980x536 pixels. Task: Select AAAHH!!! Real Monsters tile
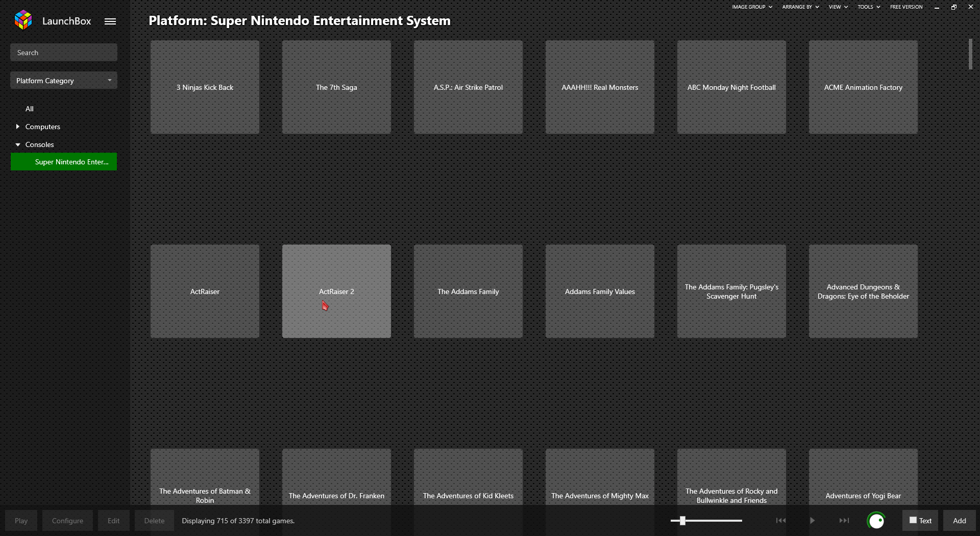600,87
